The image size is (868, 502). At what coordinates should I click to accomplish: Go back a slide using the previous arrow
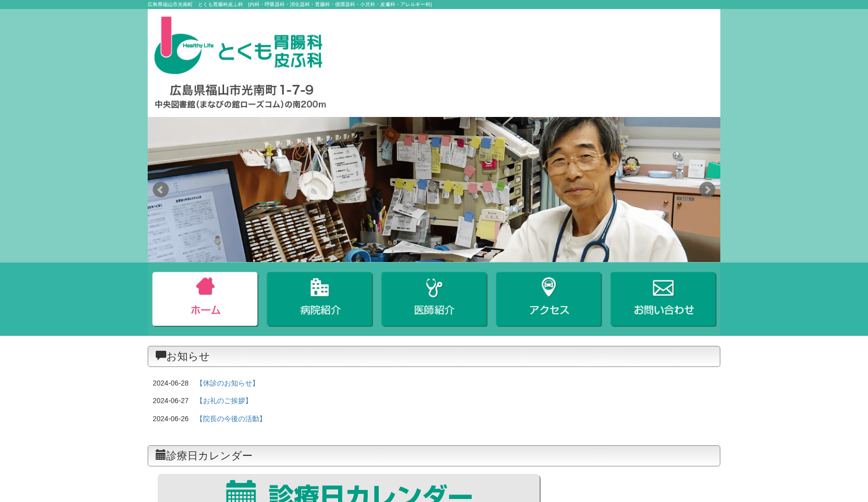(x=160, y=190)
